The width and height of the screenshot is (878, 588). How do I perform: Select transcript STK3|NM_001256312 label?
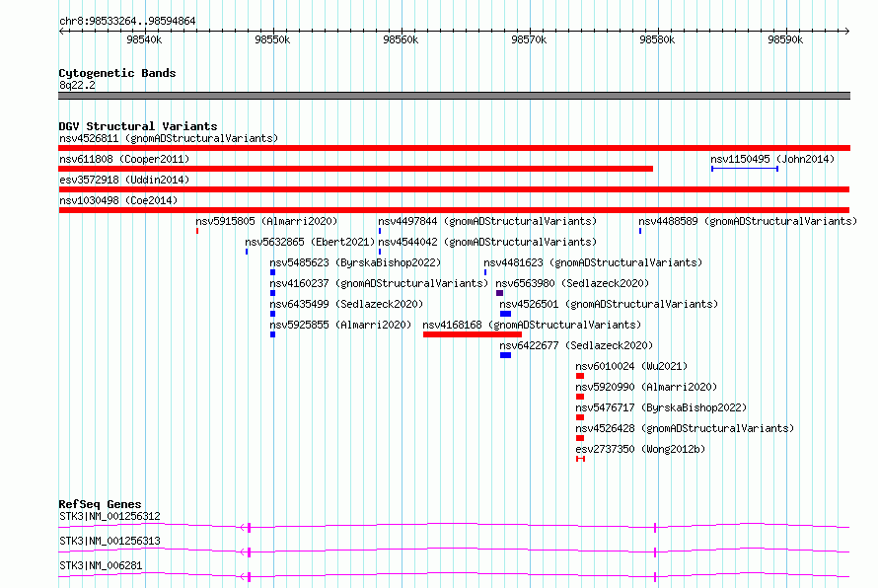pos(110,516)
